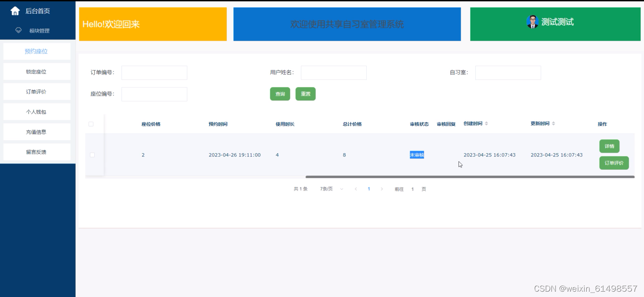Go to next page arrow
This screenshot has width=644, height=297.
click(381, 189)
